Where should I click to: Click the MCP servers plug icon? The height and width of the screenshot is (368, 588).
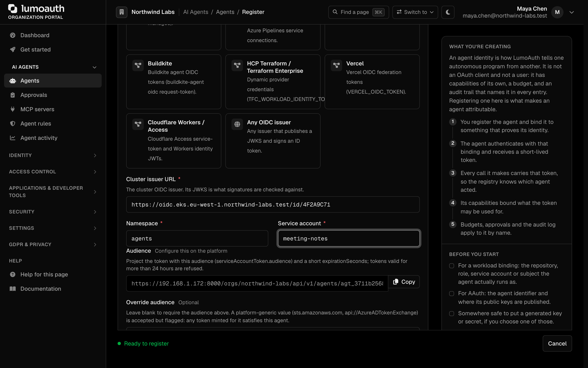tap(13, 109)
